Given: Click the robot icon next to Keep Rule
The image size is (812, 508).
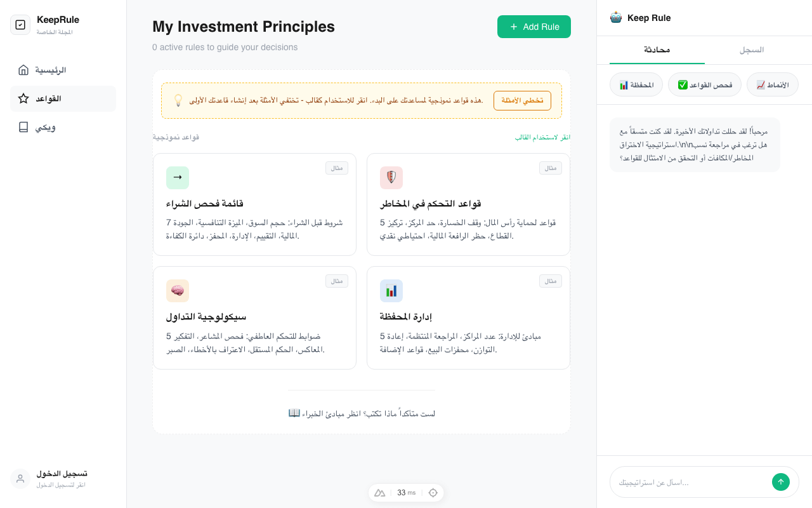Looking at the screenshot, I should 615,18.
